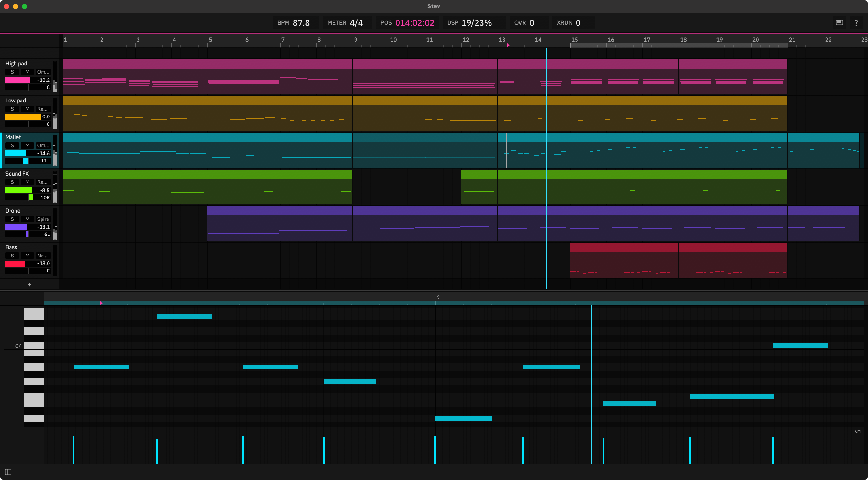Click the BPM 87.8 field
868x480 pixels.
point(297,22)
